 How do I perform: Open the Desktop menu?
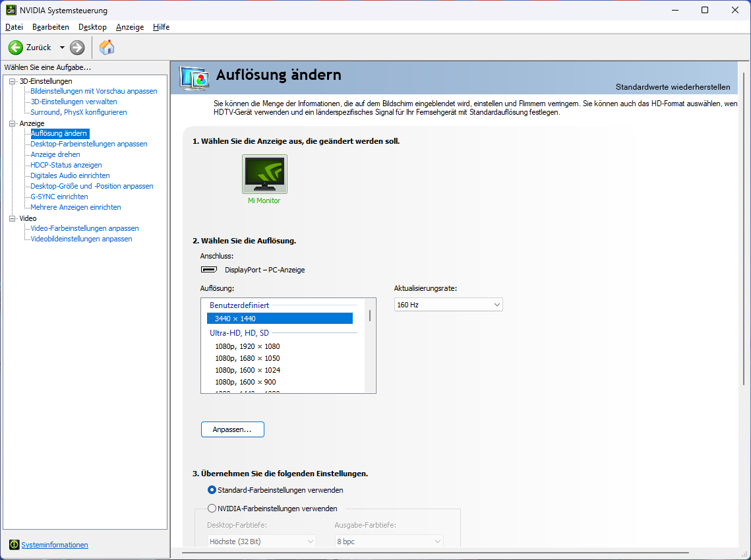click(92, 27)
